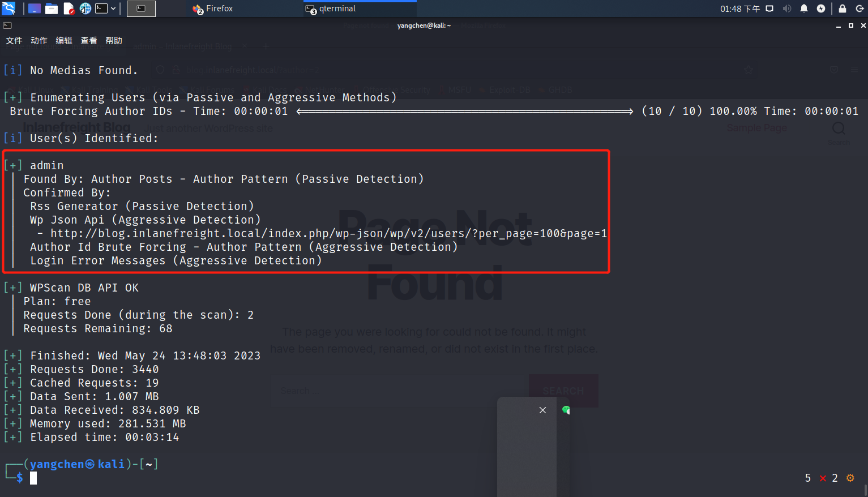This screenshot has width=868, height=497.
Task: Select the 文件 menu in qterminal
Action: pyautogui.click(x=14, y=40)
